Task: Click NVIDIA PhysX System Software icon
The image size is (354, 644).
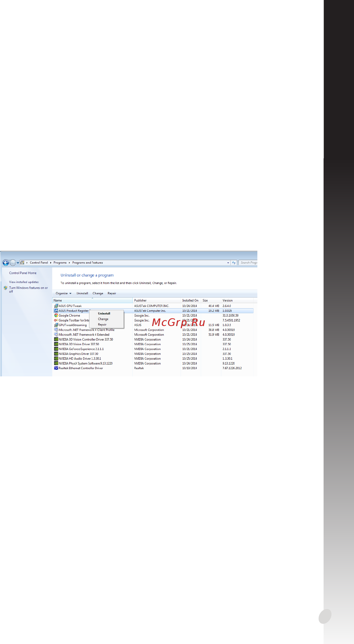Action: (x=56, y=363)
